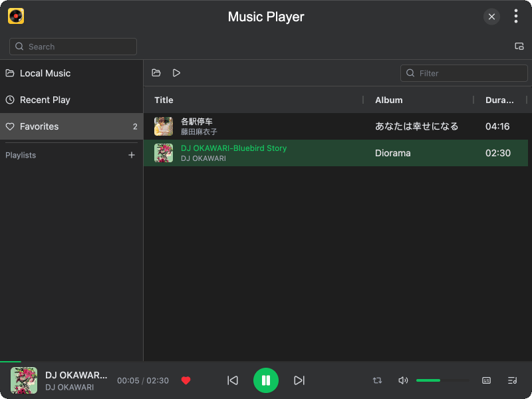Sort by the Album column header
This screenshot has width=532, height=399.
click(389, 100)
